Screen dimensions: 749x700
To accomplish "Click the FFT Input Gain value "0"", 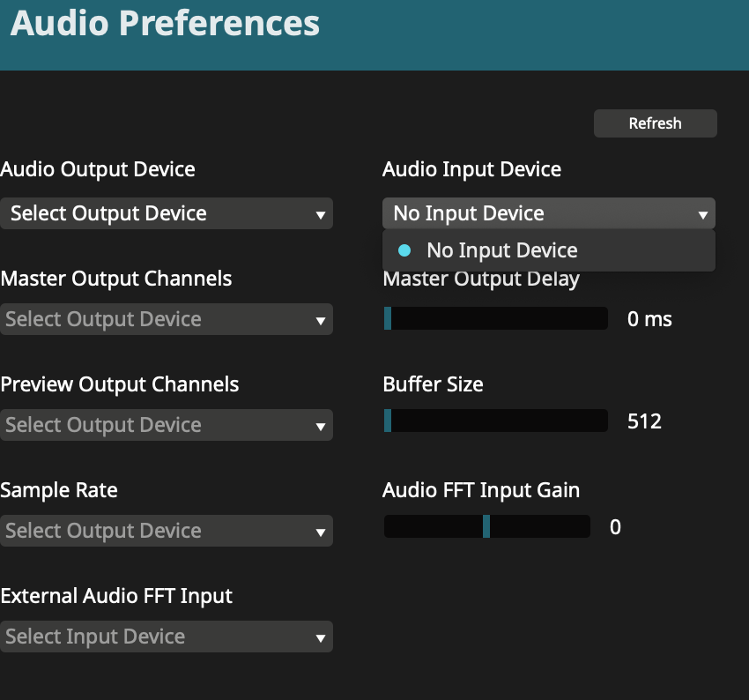I will click(615, 527).
